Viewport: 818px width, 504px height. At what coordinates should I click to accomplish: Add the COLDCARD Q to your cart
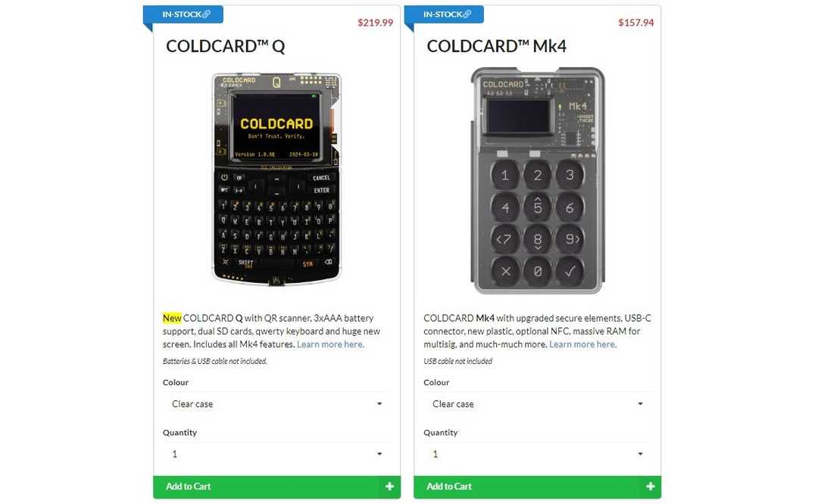(276, 487)
